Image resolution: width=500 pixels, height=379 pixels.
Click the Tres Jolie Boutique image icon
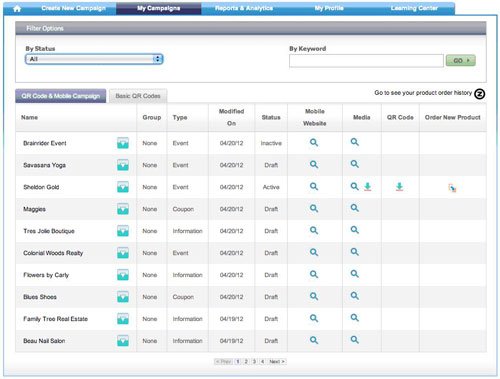pyautogui.click(x=123, y=231)
